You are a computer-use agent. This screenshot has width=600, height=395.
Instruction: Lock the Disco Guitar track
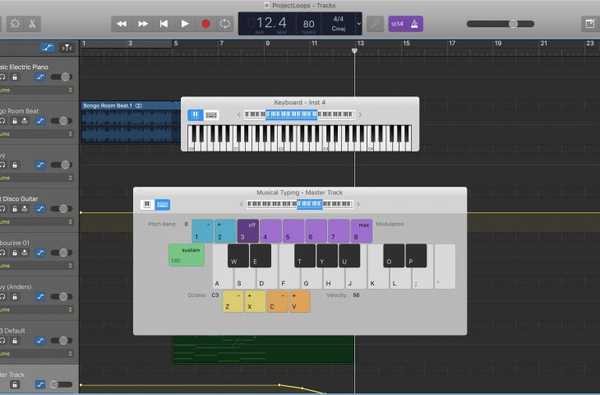pos(15,209)
